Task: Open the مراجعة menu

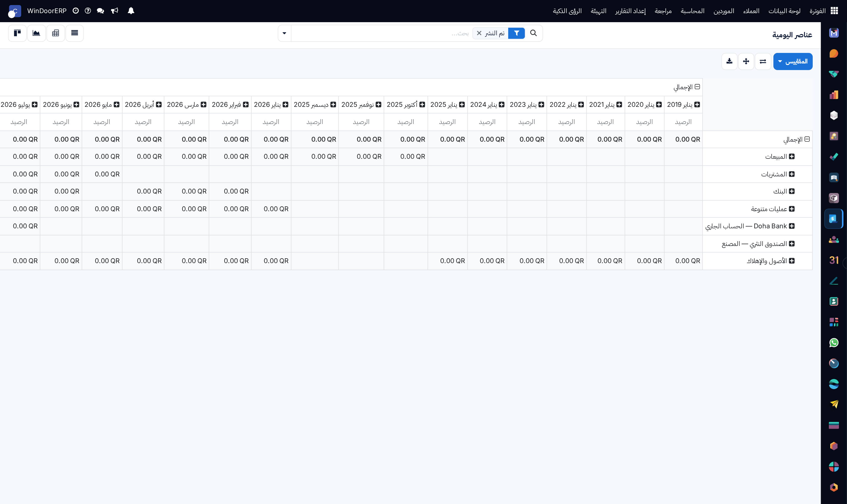Action: (663, 11)
